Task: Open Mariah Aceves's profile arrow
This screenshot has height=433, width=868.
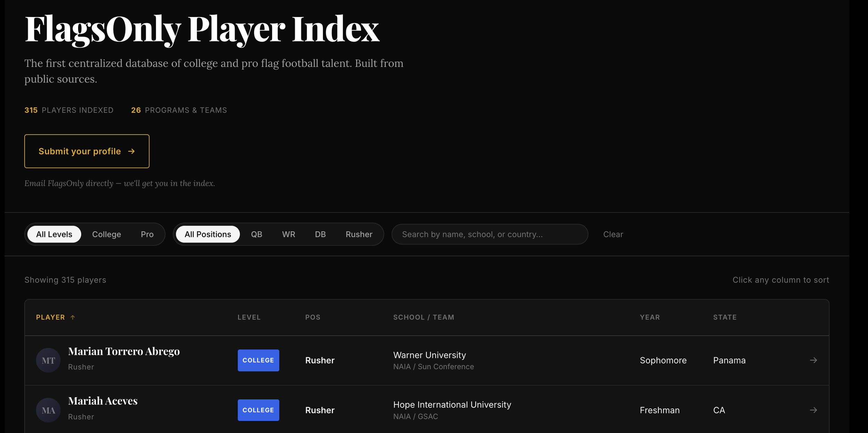Action: 813,410
